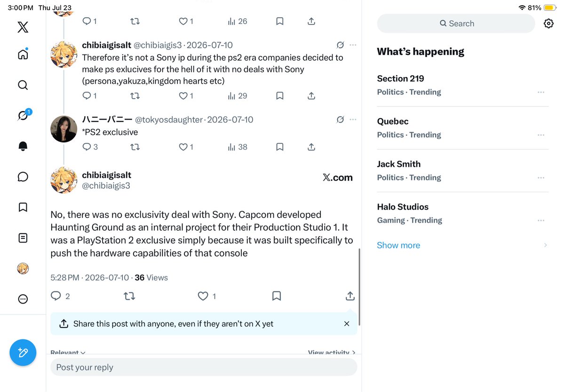Open three-dot menu on ハニーバニー's post
The width and height of the screenshot is (564, 392).
coord(353,119)
